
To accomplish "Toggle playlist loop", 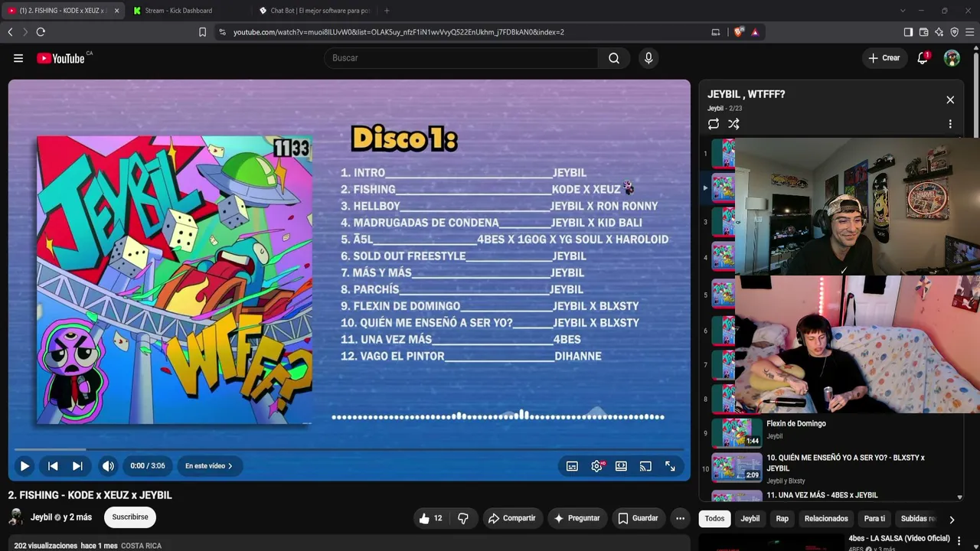I will click(714, 124).
